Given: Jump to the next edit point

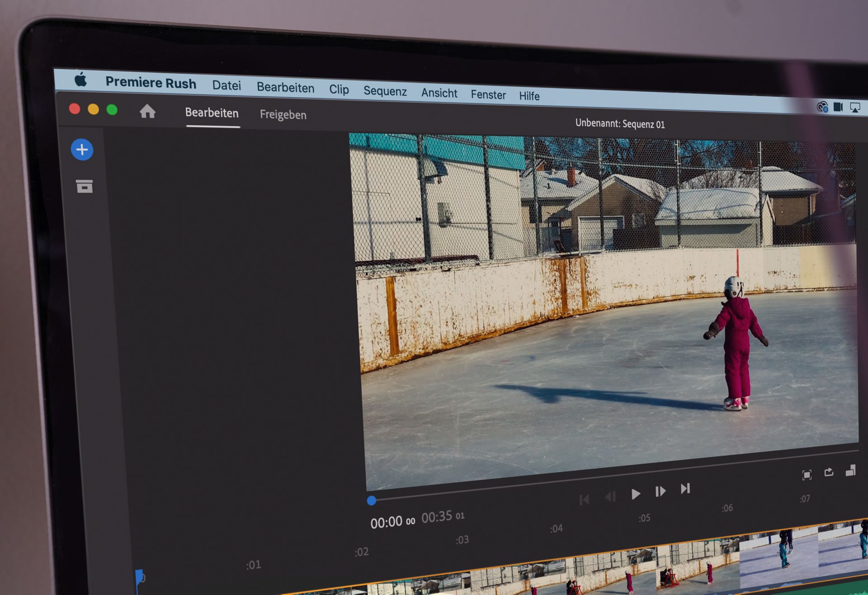Looking at the screenshot, I should coord(685,489).
